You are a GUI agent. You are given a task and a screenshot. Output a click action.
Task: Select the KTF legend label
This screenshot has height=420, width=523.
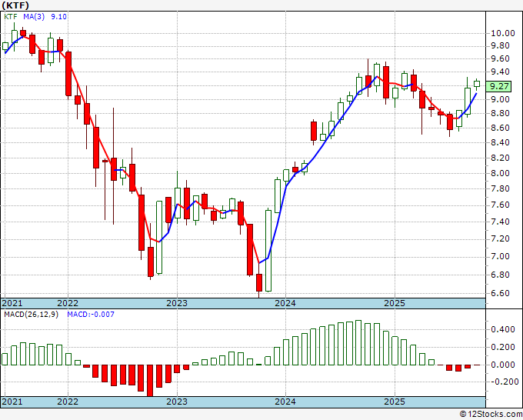click(x=10, y=17)
